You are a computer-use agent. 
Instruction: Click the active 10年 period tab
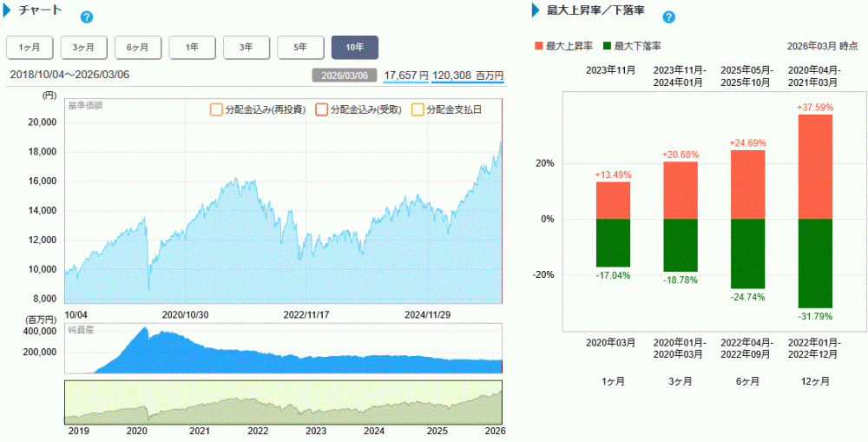(x=355, y=47)
